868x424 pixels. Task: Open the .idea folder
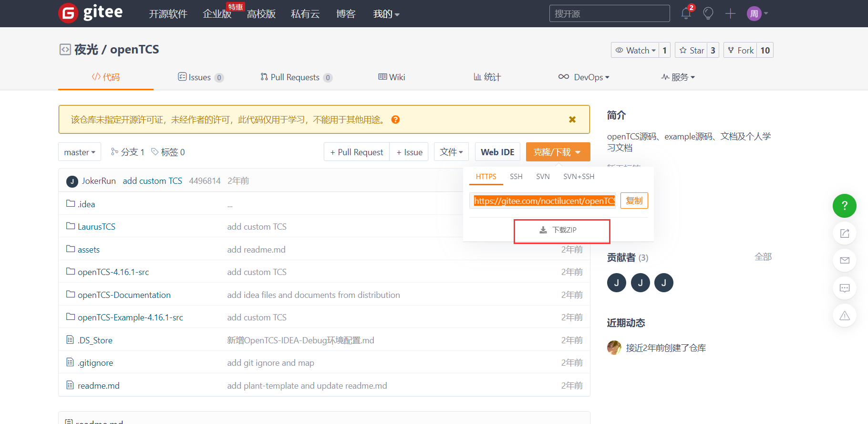click(x=86, y=204)
